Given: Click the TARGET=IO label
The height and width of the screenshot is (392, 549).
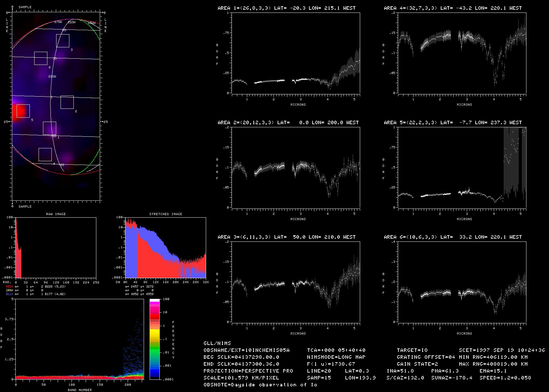Looking at the screenshot, I should 412,350.
